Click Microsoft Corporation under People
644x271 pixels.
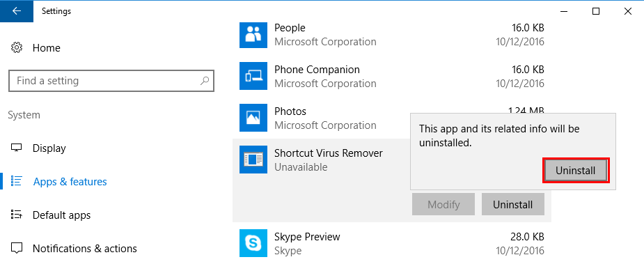325,42
